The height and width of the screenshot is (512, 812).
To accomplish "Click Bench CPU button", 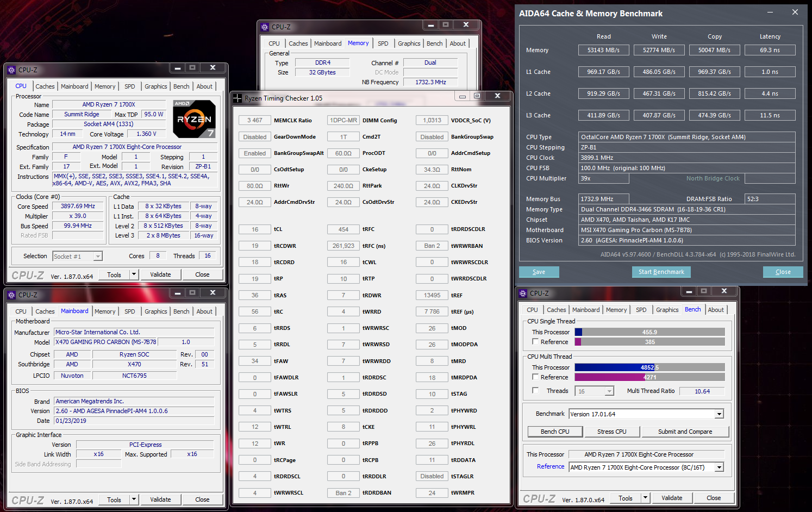I will point(555,432).
